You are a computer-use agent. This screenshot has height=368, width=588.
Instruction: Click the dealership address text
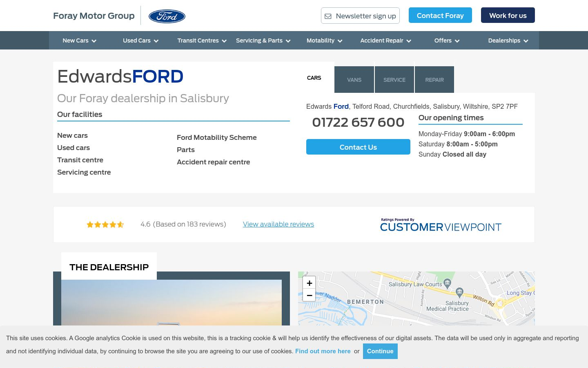tap(412, 106)
